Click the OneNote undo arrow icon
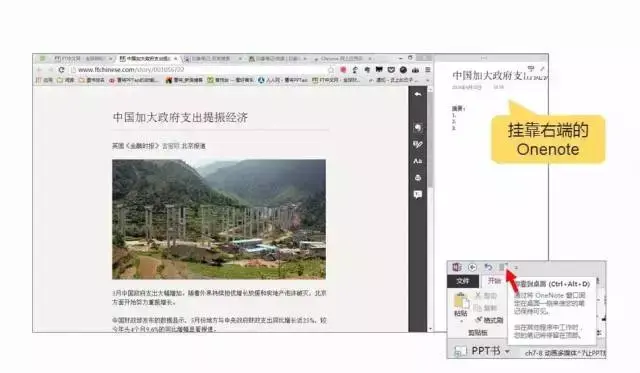The width and height of the screenshot is (640, 373). click(488, 267)
